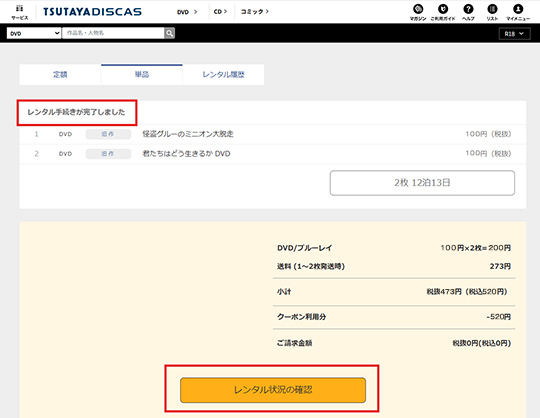Click the レンタル状況の確認 button
The width and height of the screenshot is (540, 418).
(x=273, y=390)
